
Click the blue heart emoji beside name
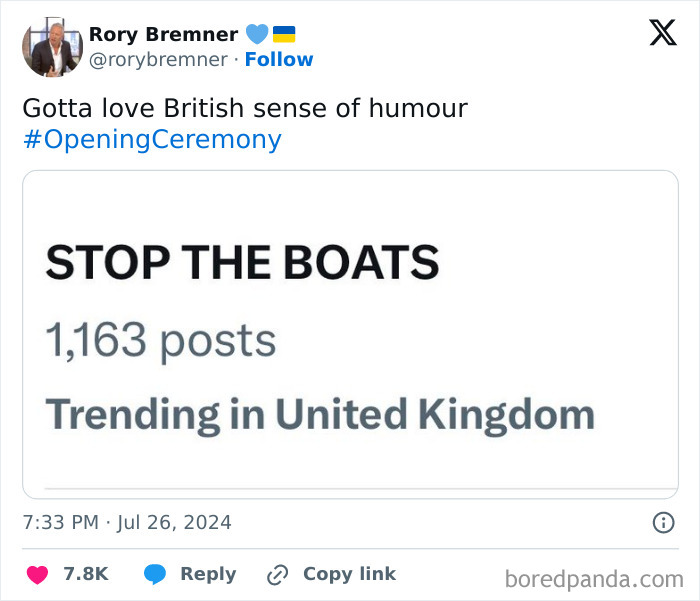click(x=257, y=34)
